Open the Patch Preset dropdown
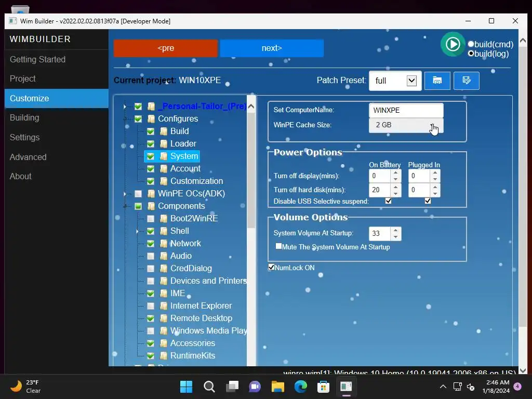The width and height of the screenshot is (532, 399). tap(395, 81)
